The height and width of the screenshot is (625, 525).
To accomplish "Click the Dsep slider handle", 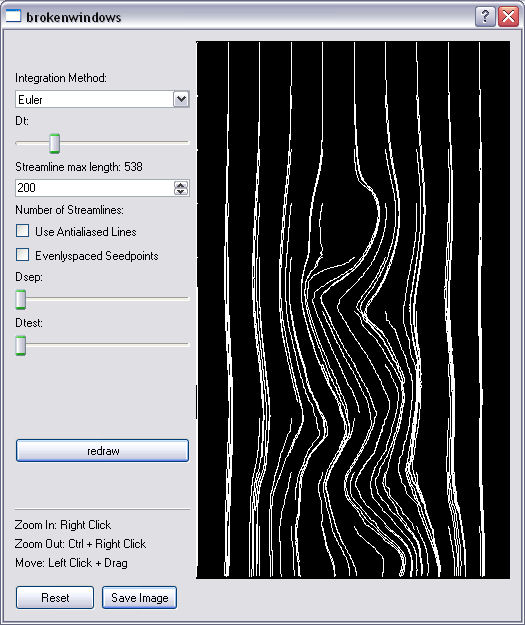I will 21,299.
